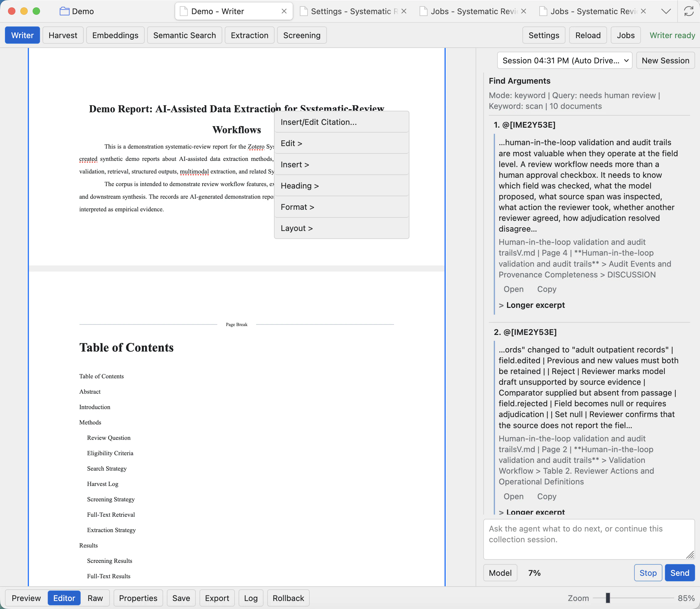Click the Table of Contents heading

point(126,348)
